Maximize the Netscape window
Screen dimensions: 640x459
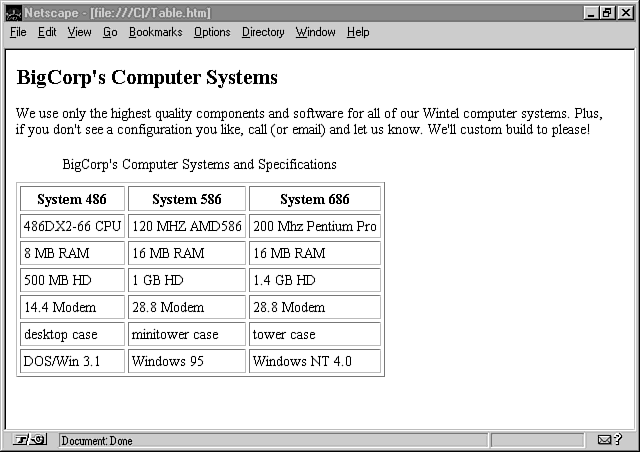(608, 13)
